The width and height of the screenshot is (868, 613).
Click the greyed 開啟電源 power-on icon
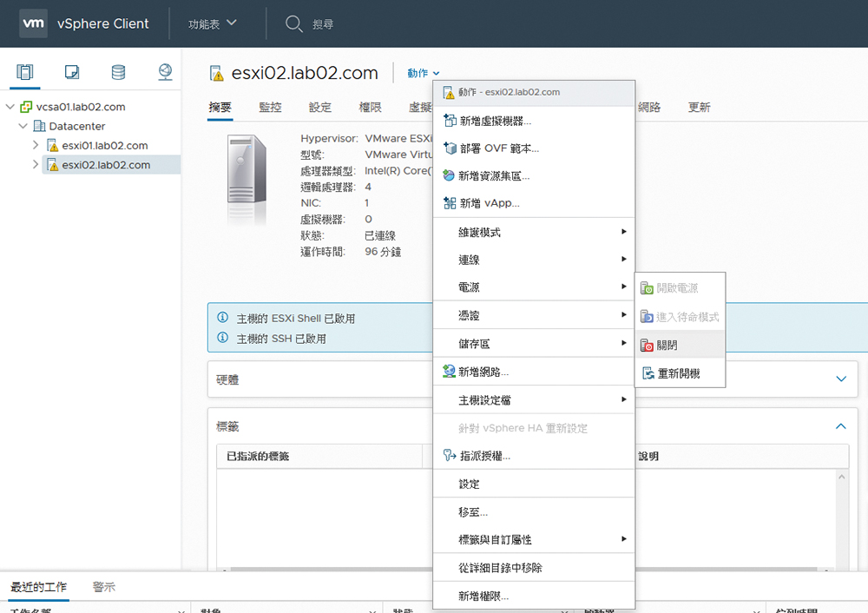tap(647, 288)
